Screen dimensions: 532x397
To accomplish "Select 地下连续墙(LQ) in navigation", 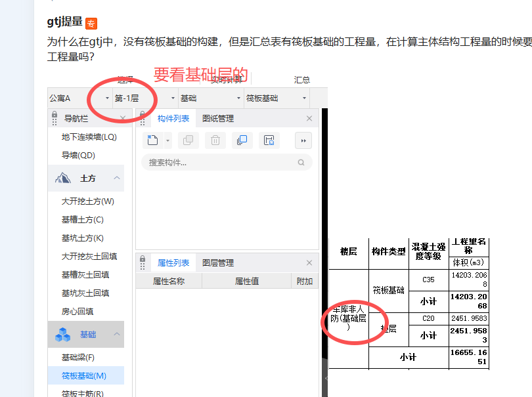I will click(x=89, y=137).
